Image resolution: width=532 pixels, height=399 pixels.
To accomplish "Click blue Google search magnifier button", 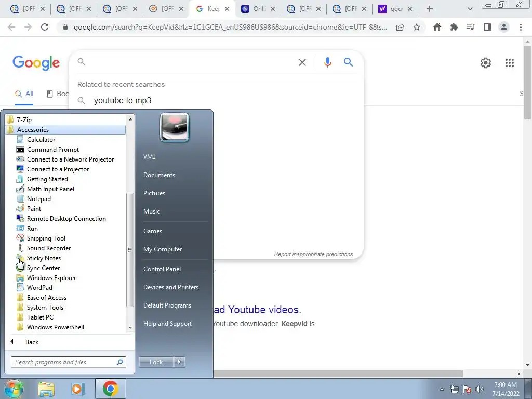I will point(348,62).
